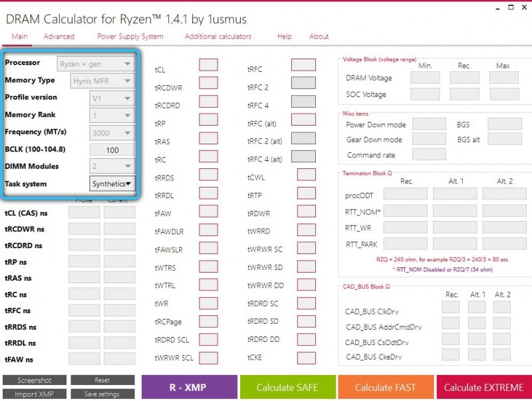Viewport: 532px width, 401px height.
Task: Click the tCL timing box
Action: pos(208,65)
